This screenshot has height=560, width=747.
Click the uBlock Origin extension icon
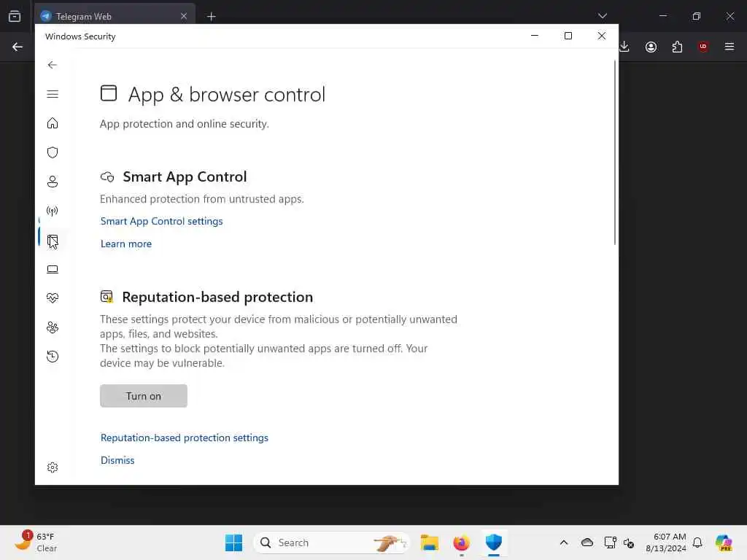(703, 47)
